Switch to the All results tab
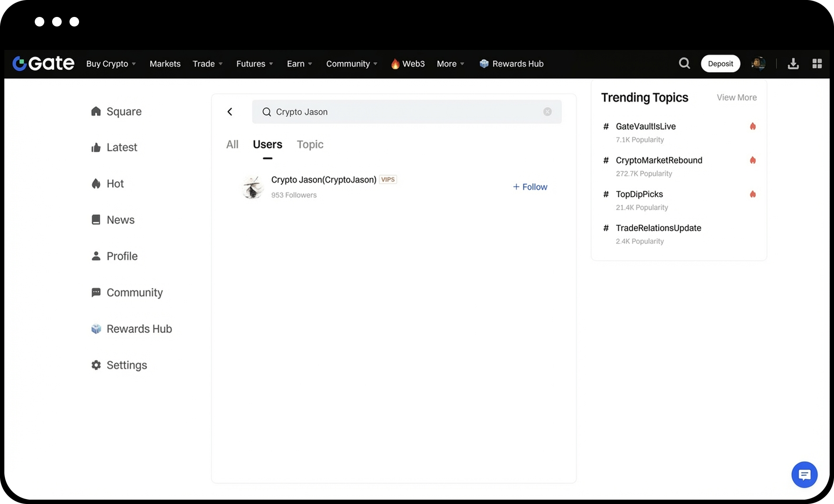Viewport: 834px width, 504px height. click(x=232, y=144)
